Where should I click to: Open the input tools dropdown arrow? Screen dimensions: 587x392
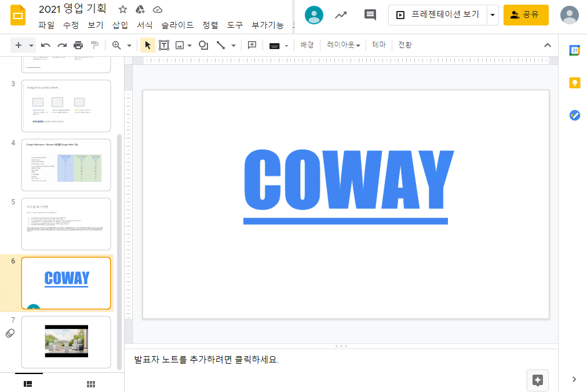286,46
